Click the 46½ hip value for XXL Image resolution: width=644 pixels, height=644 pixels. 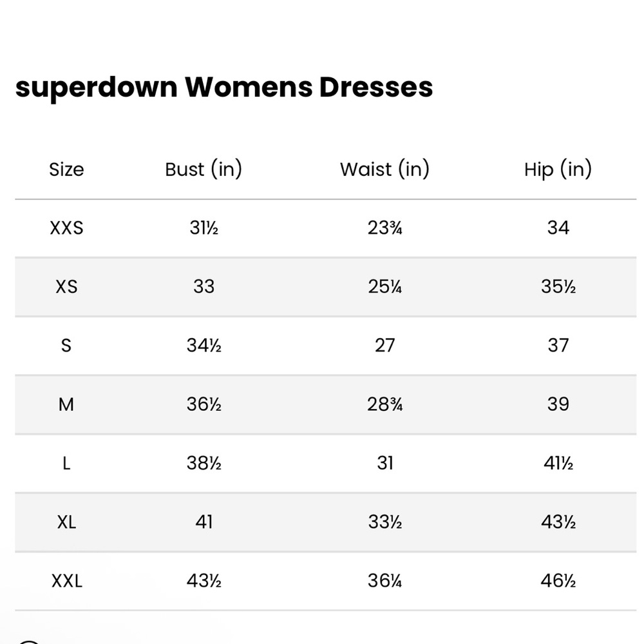(x=558, y=581)
